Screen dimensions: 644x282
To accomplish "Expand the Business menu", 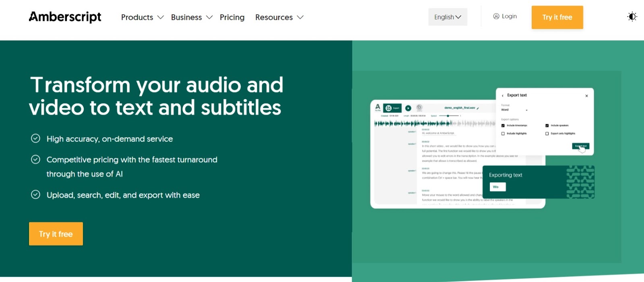I will pos(192,17).
